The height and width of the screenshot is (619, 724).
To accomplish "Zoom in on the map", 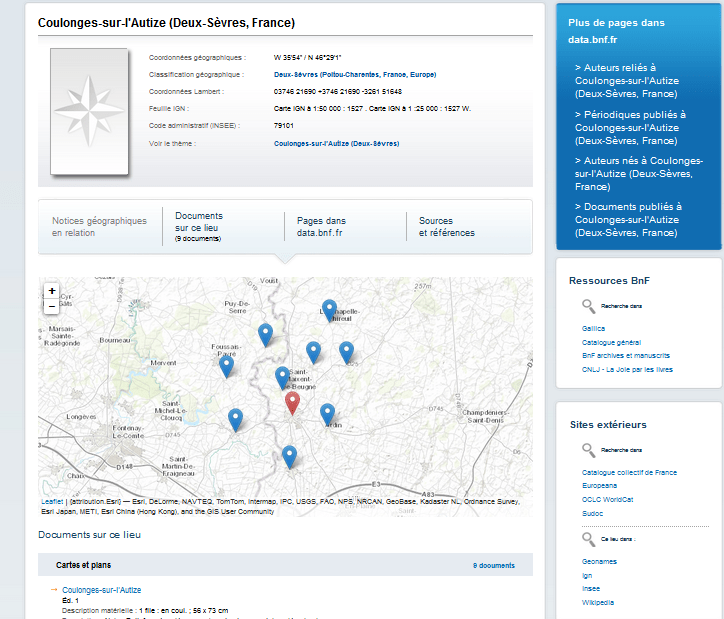I will tap(51, 291).
